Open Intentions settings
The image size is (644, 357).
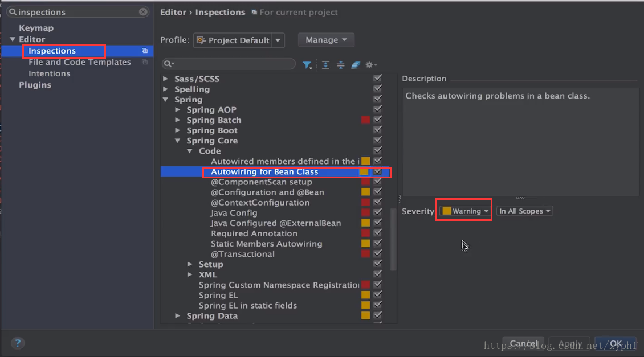click(x=49, y=73)
